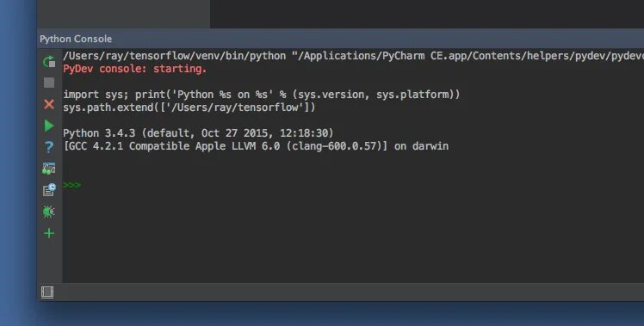Image resolution: width=644 pixels, height=326 pixels.
Task: Click the Variables view icon
Action: (x=49, y=169)
